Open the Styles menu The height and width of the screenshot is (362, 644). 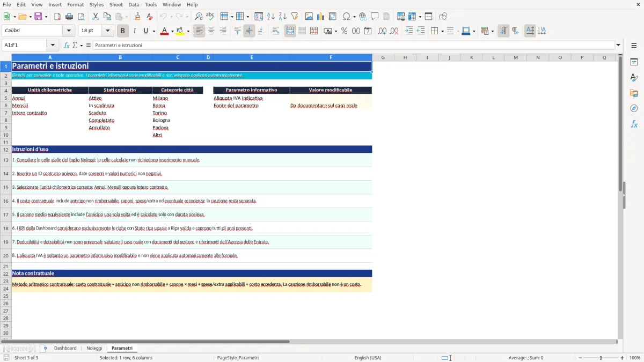coord(97,4)
